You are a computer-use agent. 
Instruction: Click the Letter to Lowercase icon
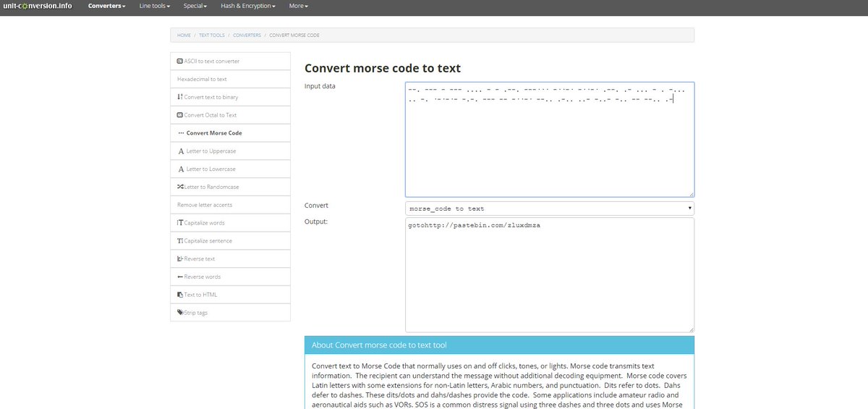180,169
